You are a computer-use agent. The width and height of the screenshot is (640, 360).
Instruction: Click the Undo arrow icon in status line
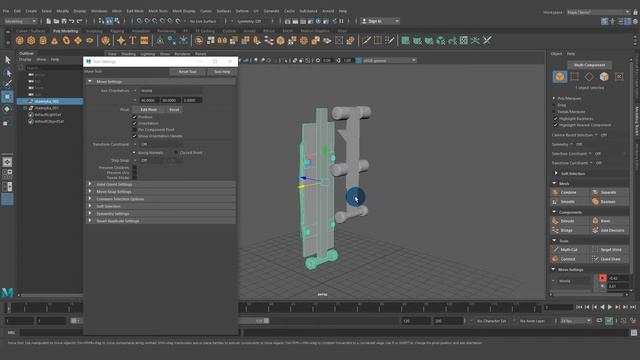pos(72,21)
